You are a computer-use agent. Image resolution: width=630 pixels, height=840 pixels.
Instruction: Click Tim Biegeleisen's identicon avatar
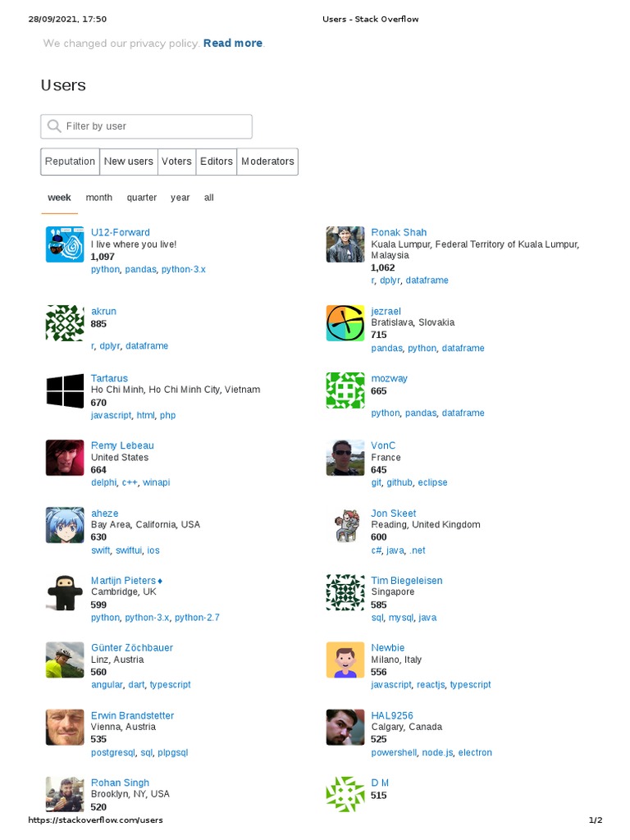point(345,592)
